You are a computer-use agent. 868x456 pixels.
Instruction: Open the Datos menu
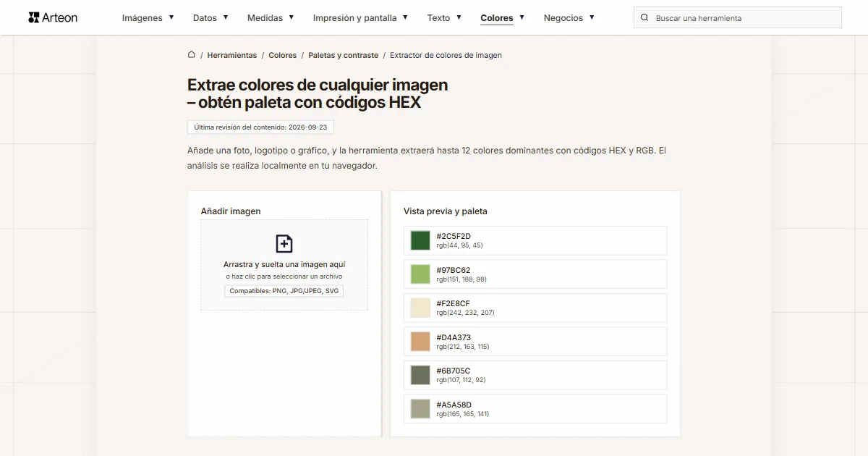click(x=205, y=17)
